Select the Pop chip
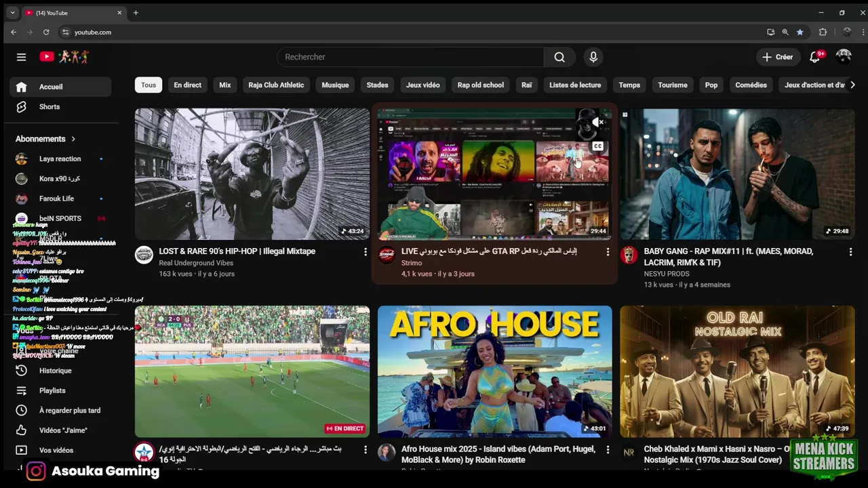 tap(711, 85)
